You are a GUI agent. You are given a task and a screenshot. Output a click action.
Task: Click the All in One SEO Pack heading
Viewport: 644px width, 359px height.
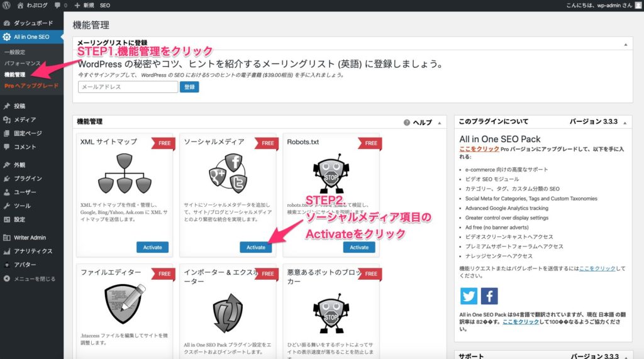point(500,139)
